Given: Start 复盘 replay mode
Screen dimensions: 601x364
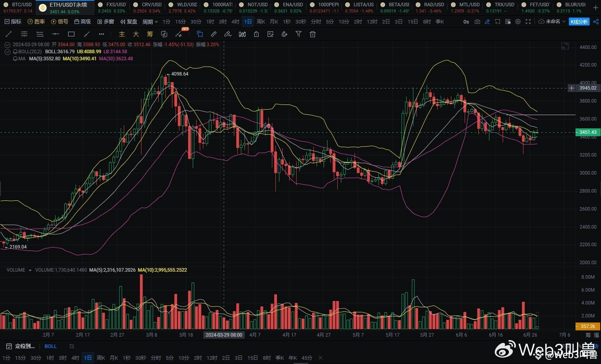Looking at the screenshot, I should point(129,22).
